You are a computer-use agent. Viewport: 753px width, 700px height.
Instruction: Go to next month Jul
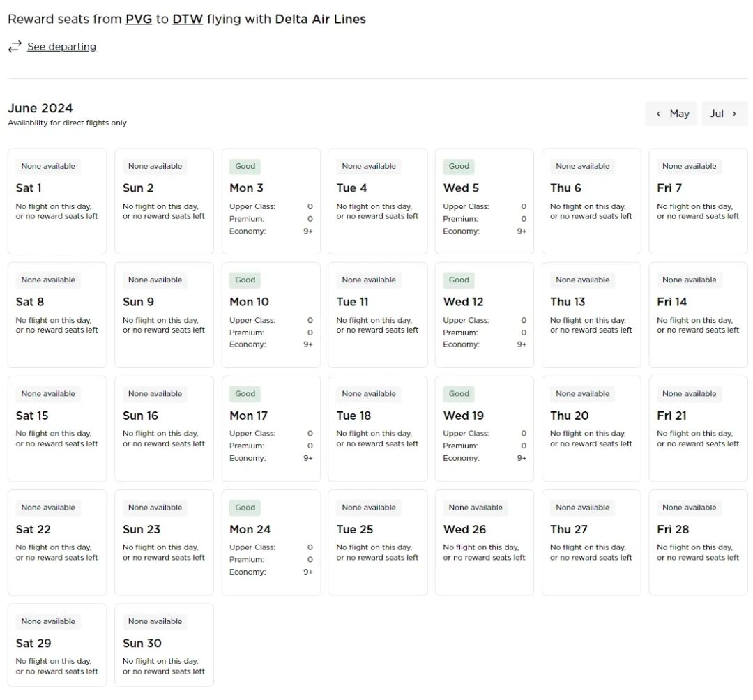724,114
